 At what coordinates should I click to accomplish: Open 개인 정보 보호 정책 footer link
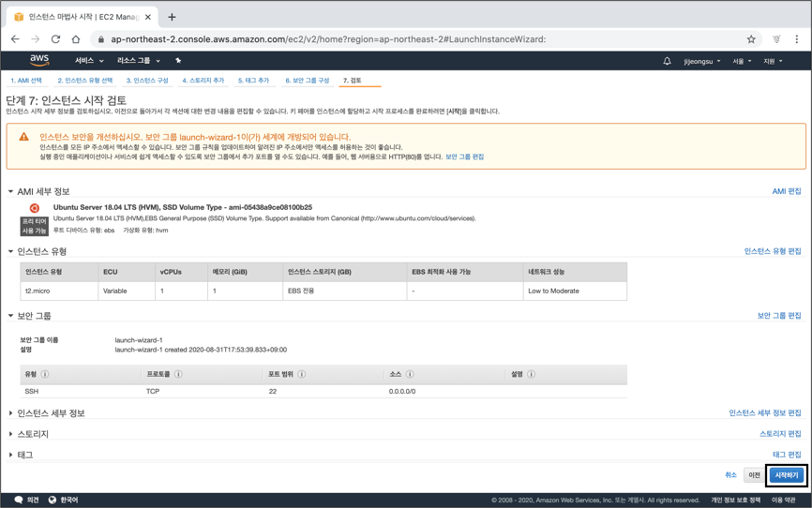click(x=735, y=500)
